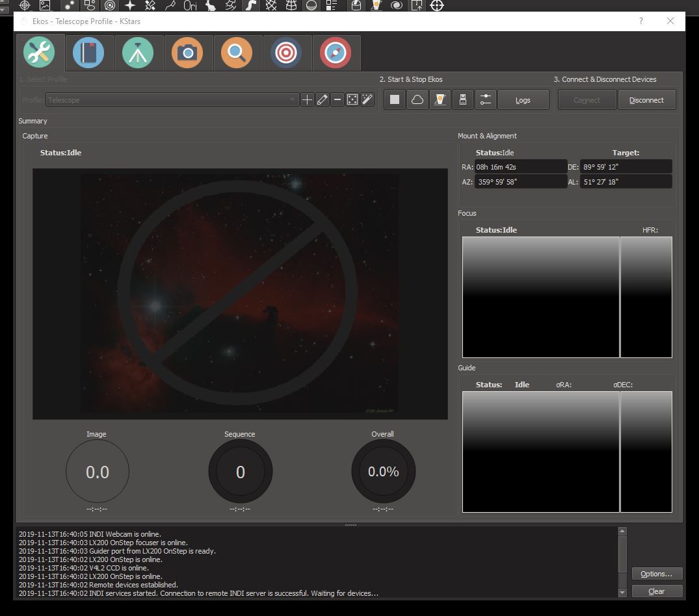Toggle Milky Way icon in KStars toolbar

click(251, 5)
